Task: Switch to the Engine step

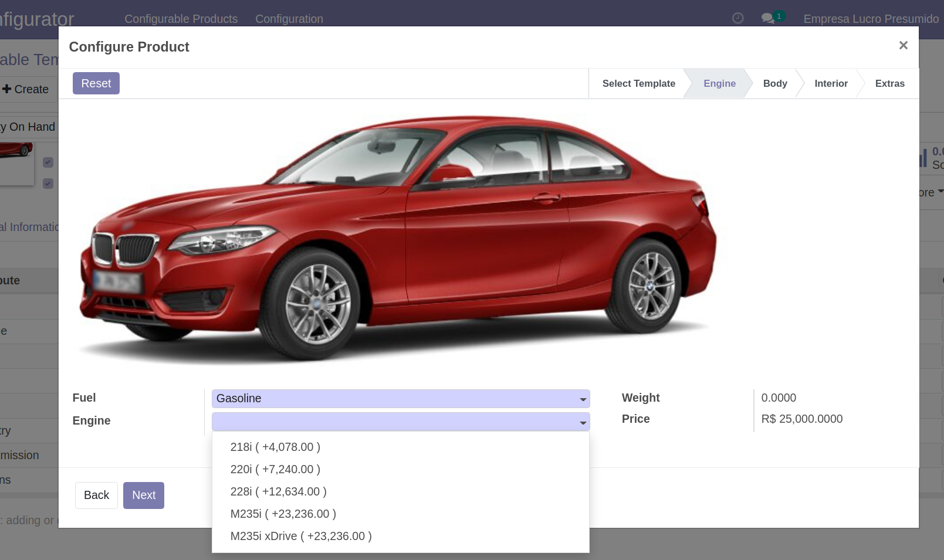Action: tap(719, 83)
